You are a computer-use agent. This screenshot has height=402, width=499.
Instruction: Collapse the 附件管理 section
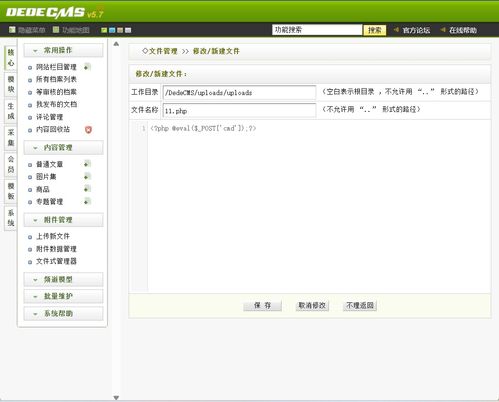coord(63,220)
